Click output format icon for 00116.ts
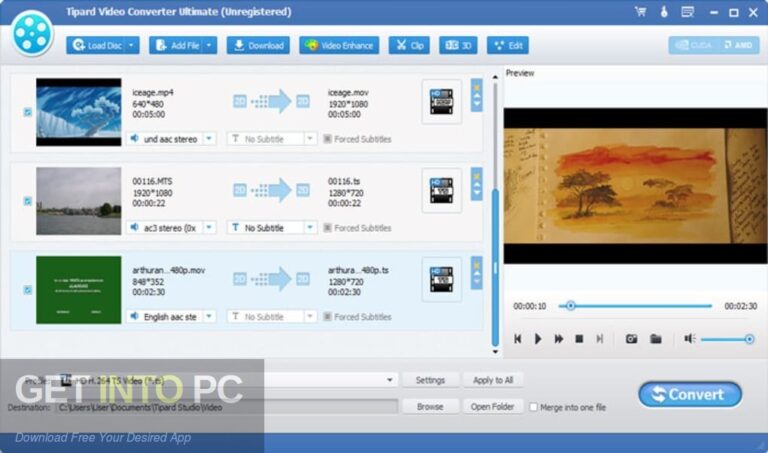The height and width of the screenshot is (453, 768). [x=441, y=191]
